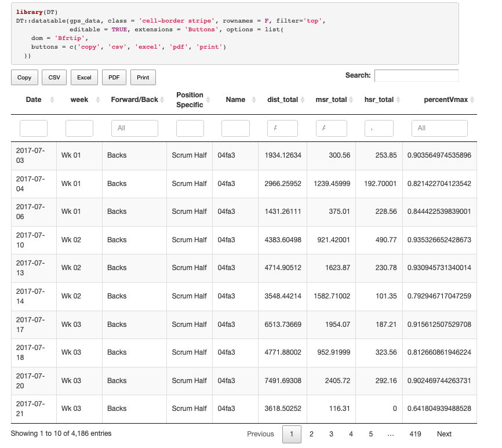Expand the dist_total filter field
502x448 pixels.
(282, 128)
